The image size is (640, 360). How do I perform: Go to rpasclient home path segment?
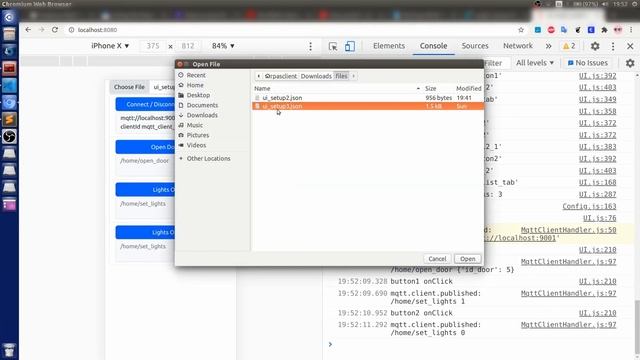281,76
